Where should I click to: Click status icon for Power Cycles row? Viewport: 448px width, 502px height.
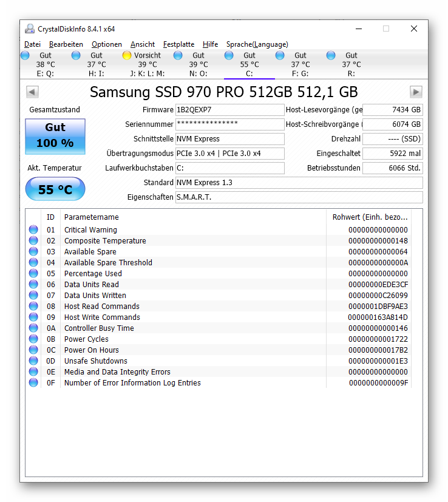(x=33, y=339)
